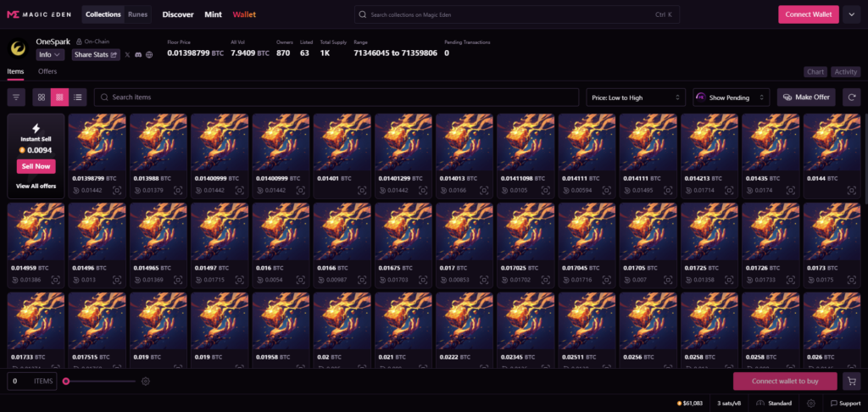Click scan icon on 0.0173 BTC card
Screen dimensions: 868x412
(x=851, y=280)
